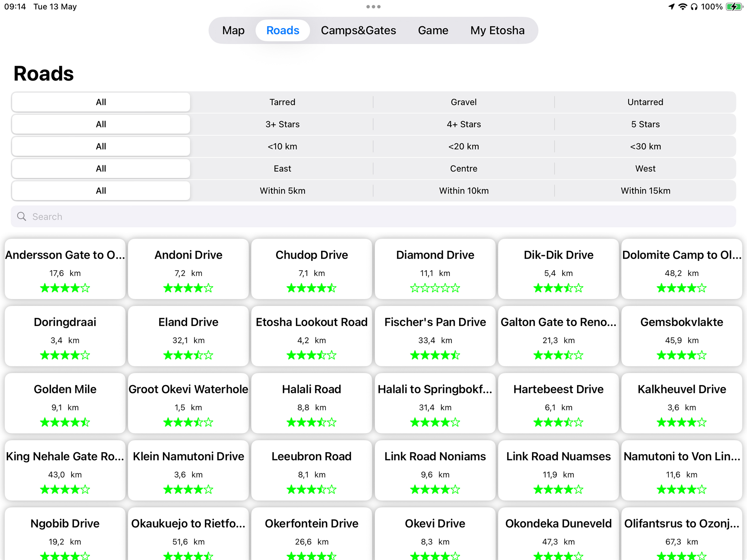Click the Galton Gate road stars
This screenshot has height=560, width=747.
pyautogui.click(x=558, y=355)
